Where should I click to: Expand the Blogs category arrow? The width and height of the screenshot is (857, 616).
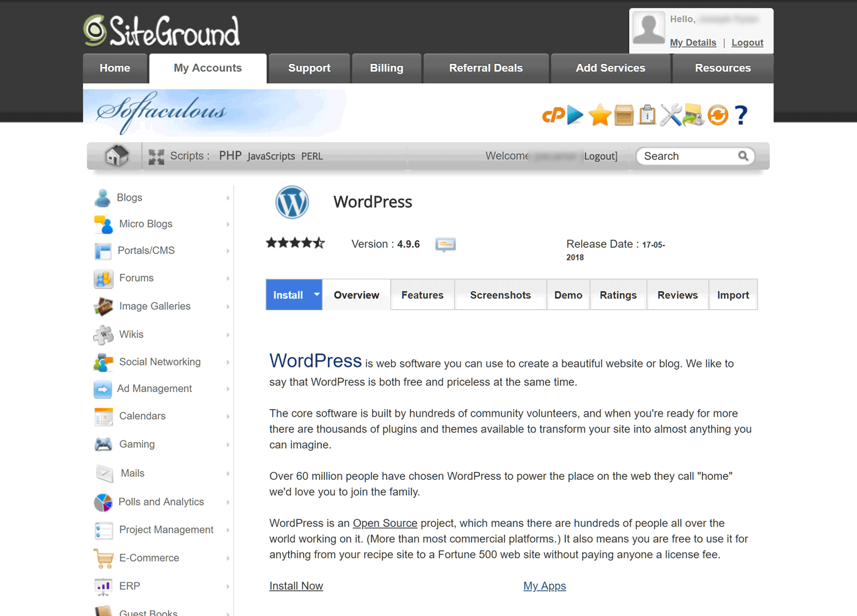click(x=228, y=198)
